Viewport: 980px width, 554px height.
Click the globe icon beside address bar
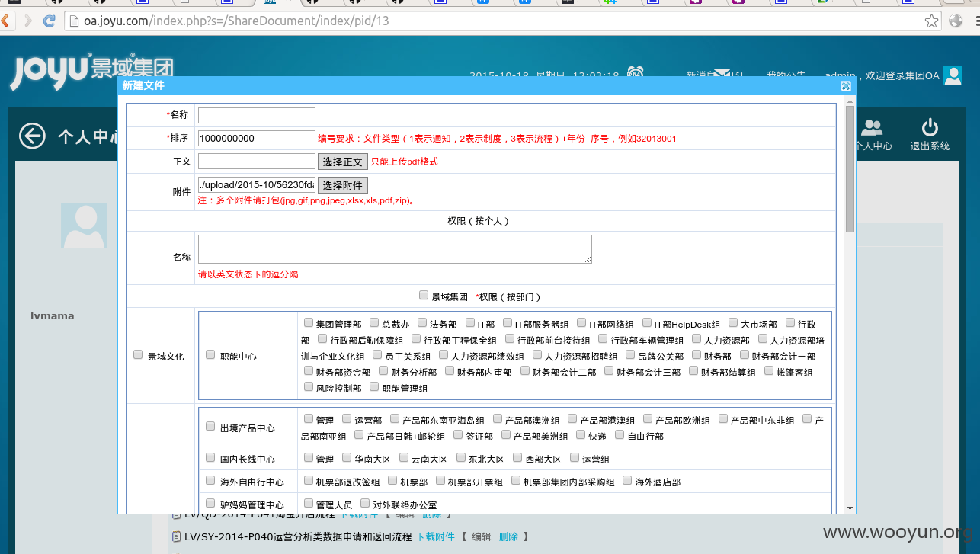956,21
